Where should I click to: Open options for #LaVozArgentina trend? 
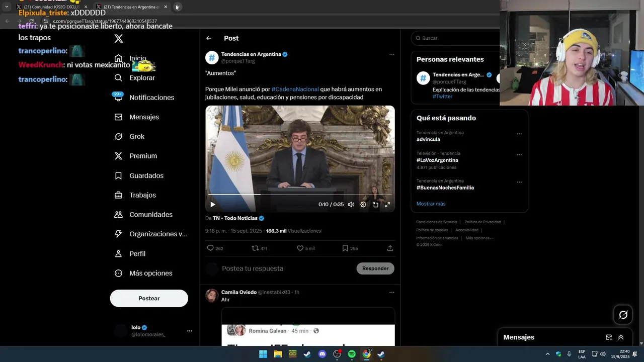(519, 154)
